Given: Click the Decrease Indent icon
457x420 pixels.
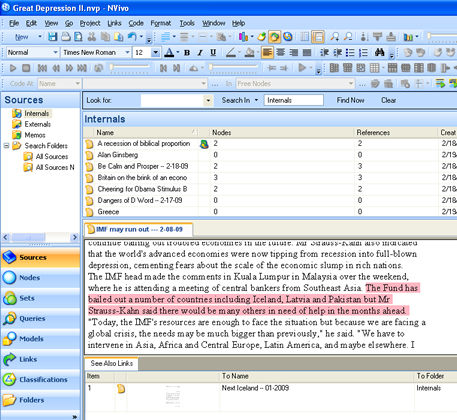Looking at the screenshot, I should click(x=324, y=52).
